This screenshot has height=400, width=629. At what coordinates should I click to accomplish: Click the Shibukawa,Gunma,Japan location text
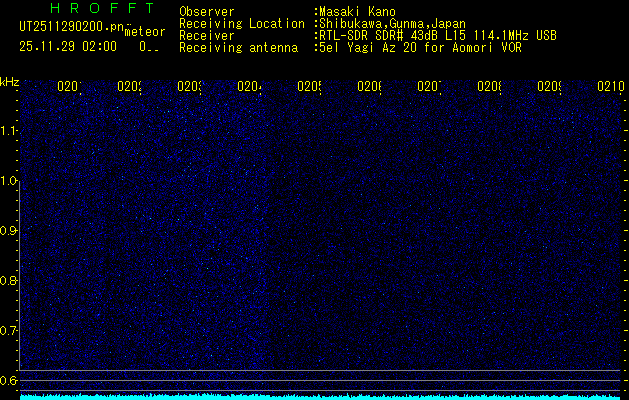click(x=392, y=24)
